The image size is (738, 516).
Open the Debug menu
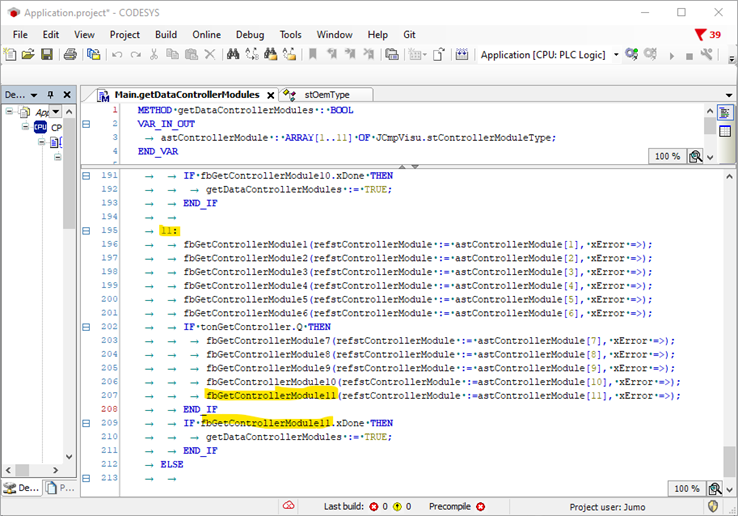249,34
